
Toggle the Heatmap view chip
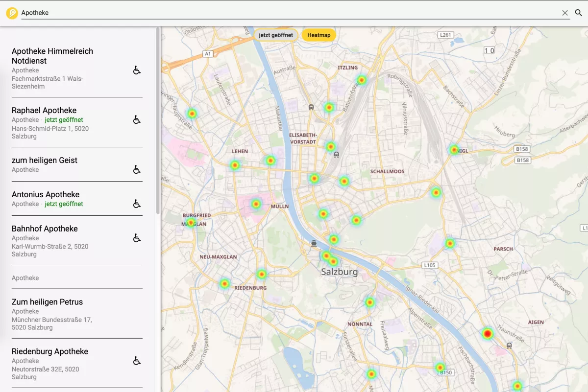click(x=318, y=35)
